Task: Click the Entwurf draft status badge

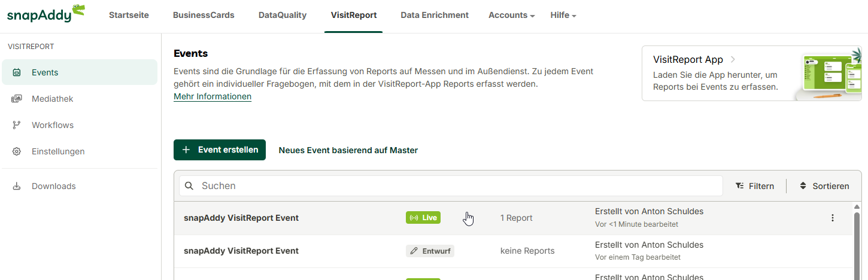Action: pyautogui.click(x=430, y=251)
